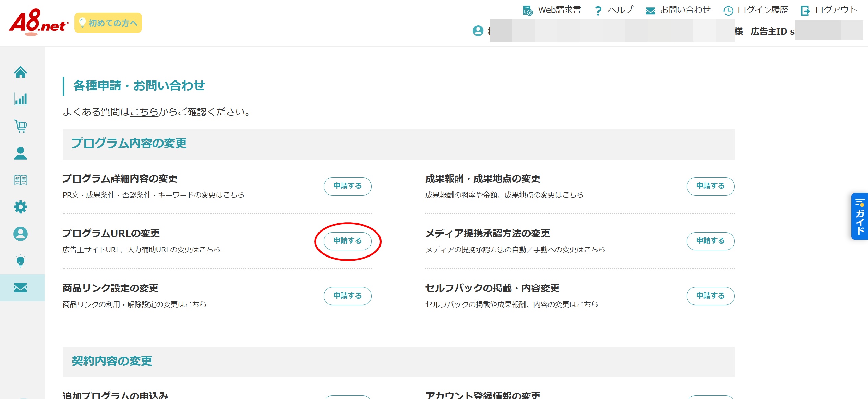Select the sidebar envelope inquiries icon
The image size is (868, 399).
point(21,288)
